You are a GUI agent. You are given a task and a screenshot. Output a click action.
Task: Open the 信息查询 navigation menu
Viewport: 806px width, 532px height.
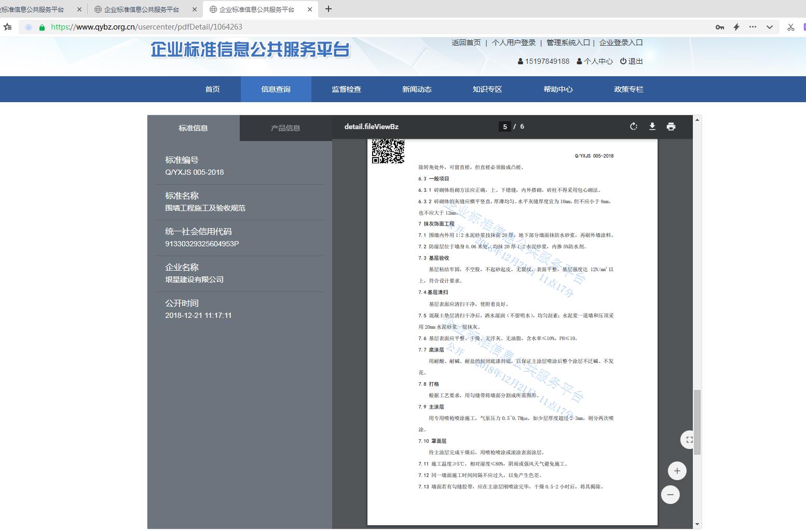276,89
